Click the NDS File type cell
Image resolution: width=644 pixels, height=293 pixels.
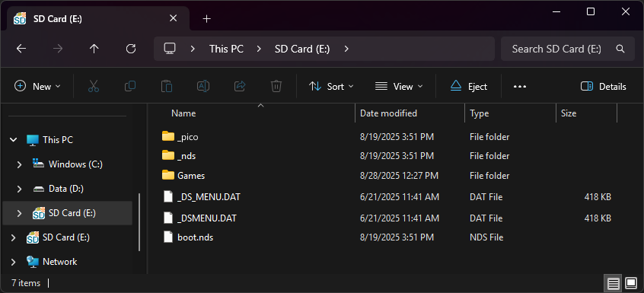(486, 237)
